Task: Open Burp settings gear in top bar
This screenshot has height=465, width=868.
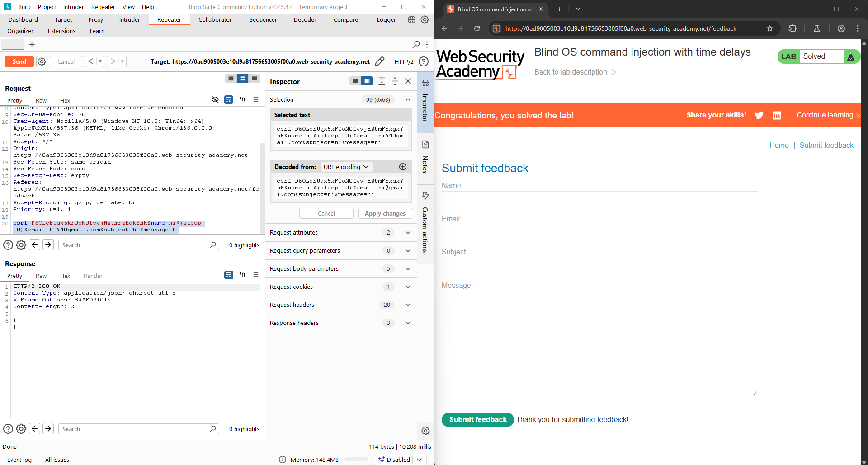Action: pyautogui.click(x=425, y=19)
